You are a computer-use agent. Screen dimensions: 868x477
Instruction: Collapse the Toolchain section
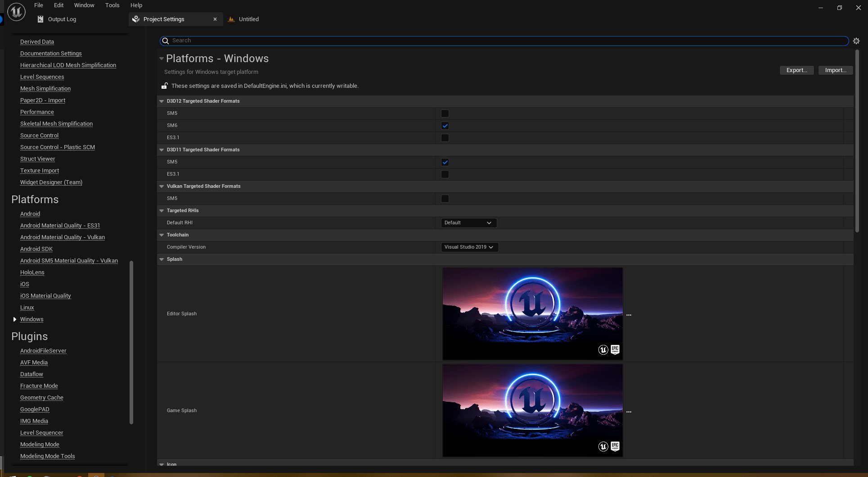click(162, 235)
